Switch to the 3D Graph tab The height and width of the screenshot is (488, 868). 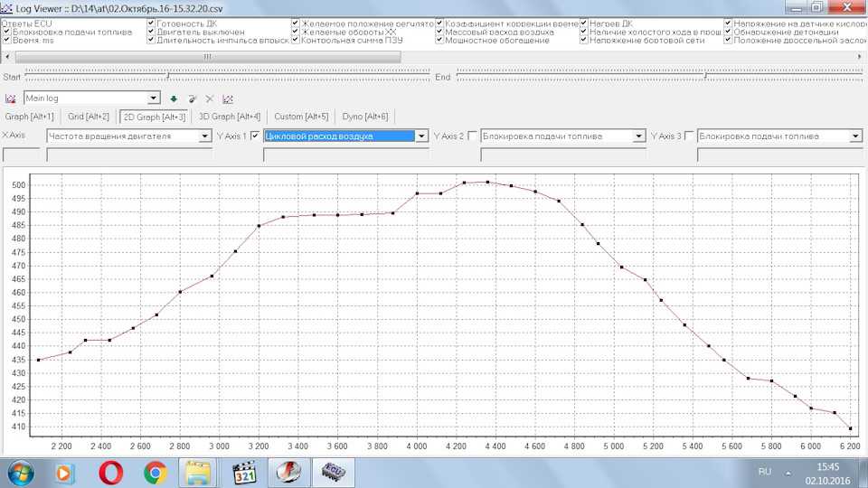coord(230,117)
